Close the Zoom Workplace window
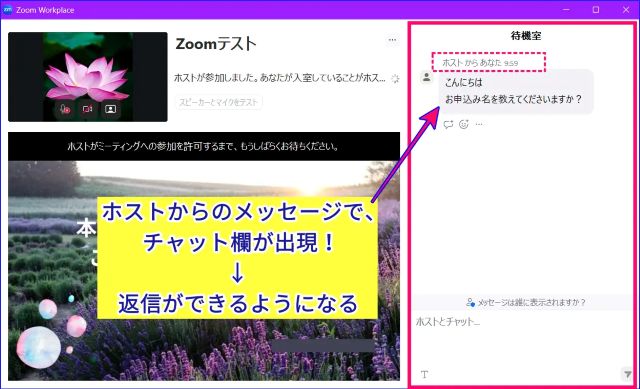The image size is (640, 389). click(626, 9)
